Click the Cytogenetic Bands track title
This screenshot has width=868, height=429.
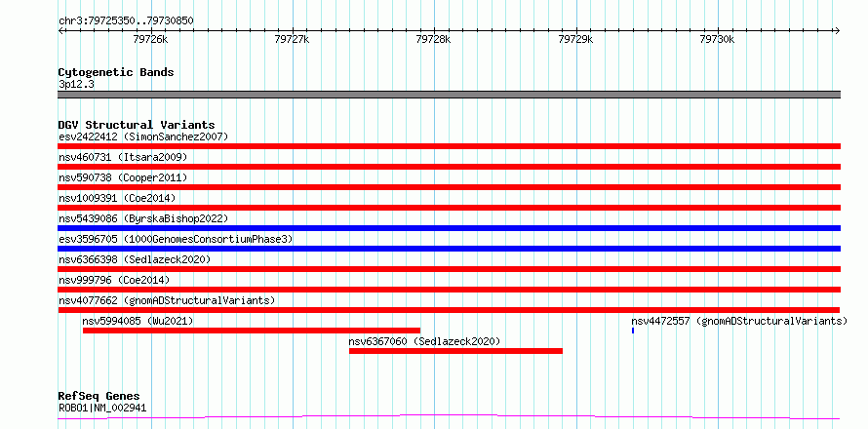[x=116, y=72]
